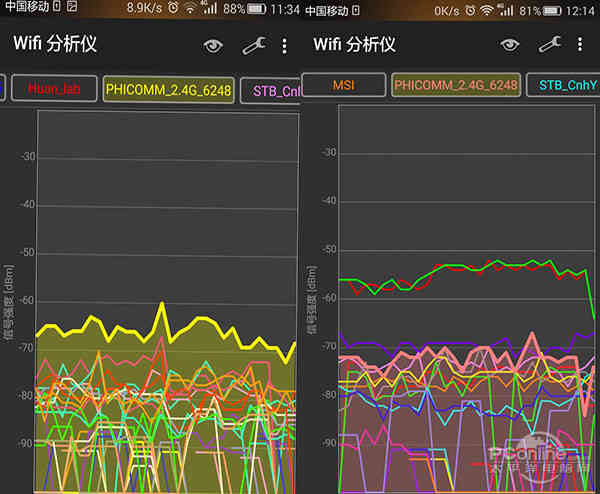Tap the 0K/s network speed readout
Image resolution: width=600 pixels, height=494 pixels.
pos(447,11)
